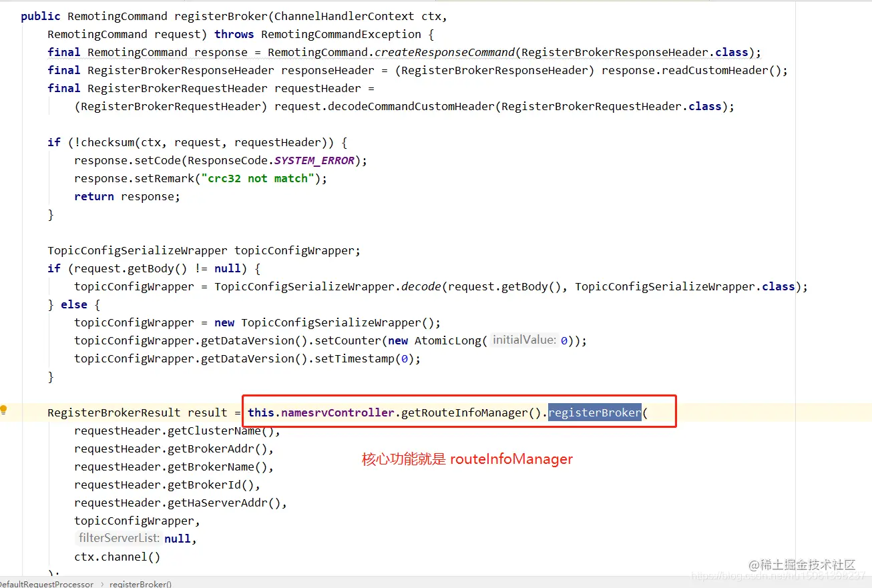Click setCode on the response line
Screen dimensions: 872x588
[158, 160]
